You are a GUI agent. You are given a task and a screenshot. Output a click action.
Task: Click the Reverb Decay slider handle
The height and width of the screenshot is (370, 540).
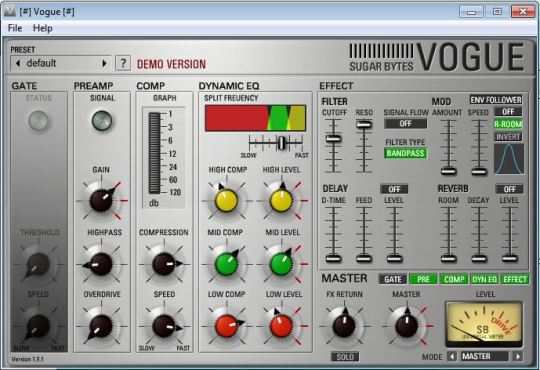pyautogui.click(x=479, y=258)
